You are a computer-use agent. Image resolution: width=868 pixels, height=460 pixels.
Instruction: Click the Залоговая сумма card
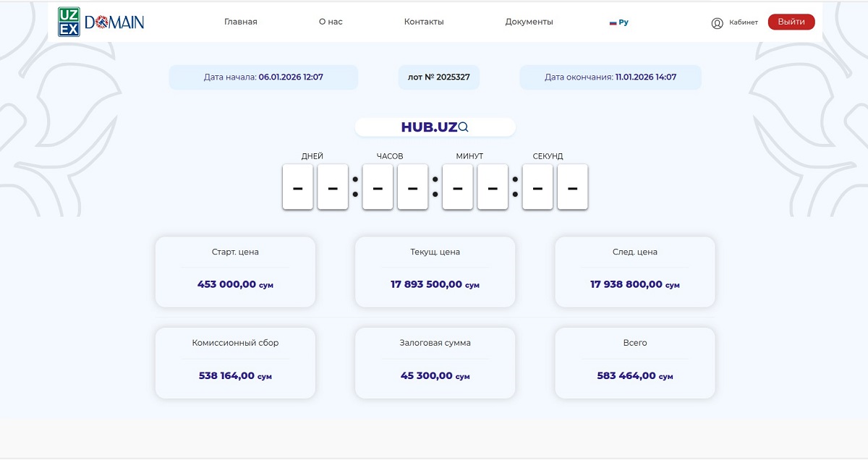coord(435,362)
